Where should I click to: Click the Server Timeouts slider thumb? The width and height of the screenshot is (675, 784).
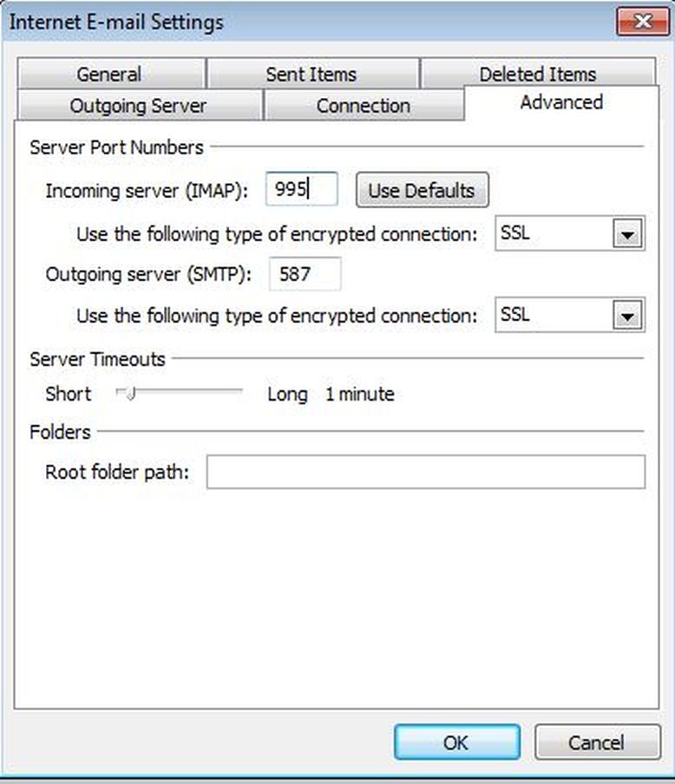click(x=130, y=394)
